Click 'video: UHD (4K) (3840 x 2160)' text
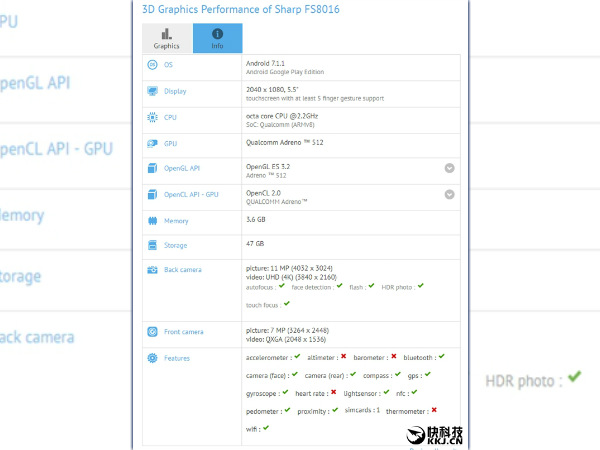Viewport: 600px width, 450px height. pyautogui.click(x=291, y=277)
